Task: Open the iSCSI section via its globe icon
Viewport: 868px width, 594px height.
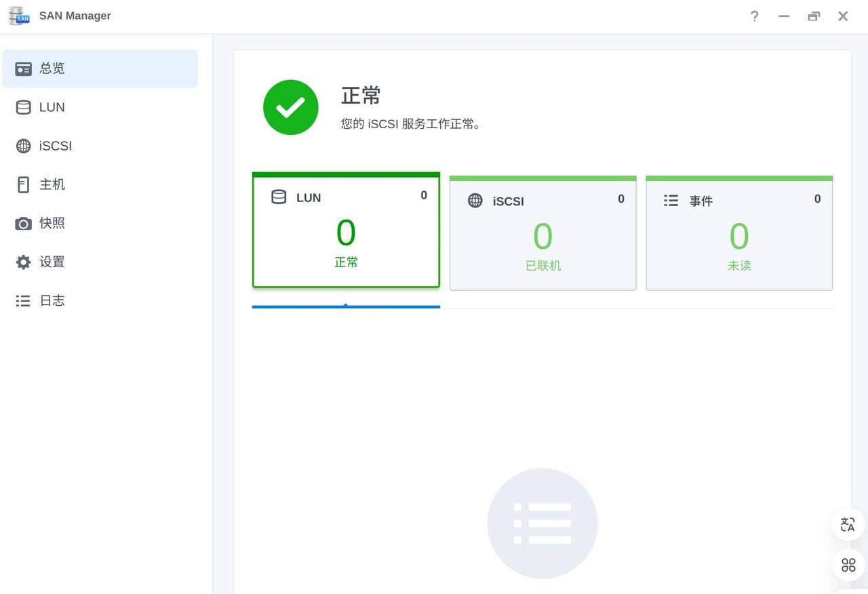Action: click(24, 146)
